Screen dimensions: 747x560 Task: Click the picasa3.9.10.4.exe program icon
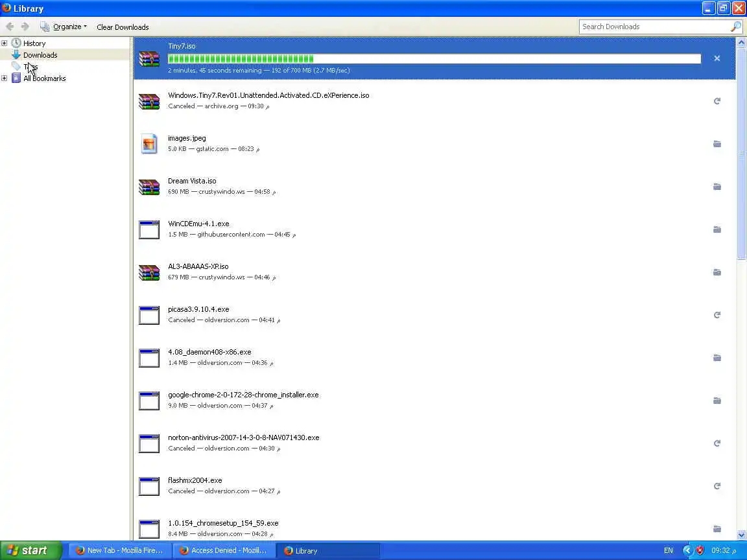click(149, 315)
